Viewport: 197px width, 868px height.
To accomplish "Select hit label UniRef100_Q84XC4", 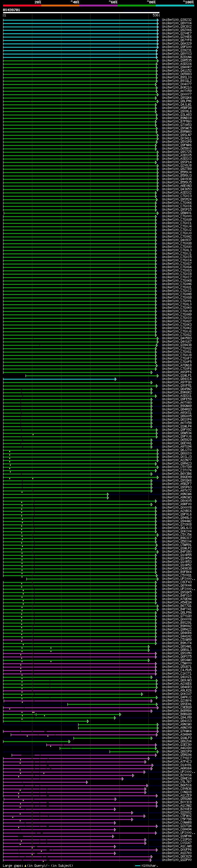I will [x=177, y=379].
